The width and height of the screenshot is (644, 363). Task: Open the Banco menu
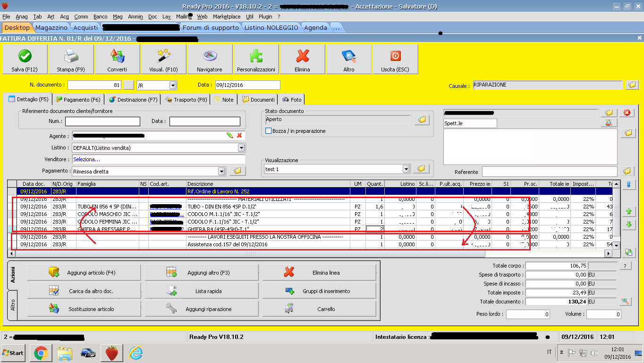[101, 17]
